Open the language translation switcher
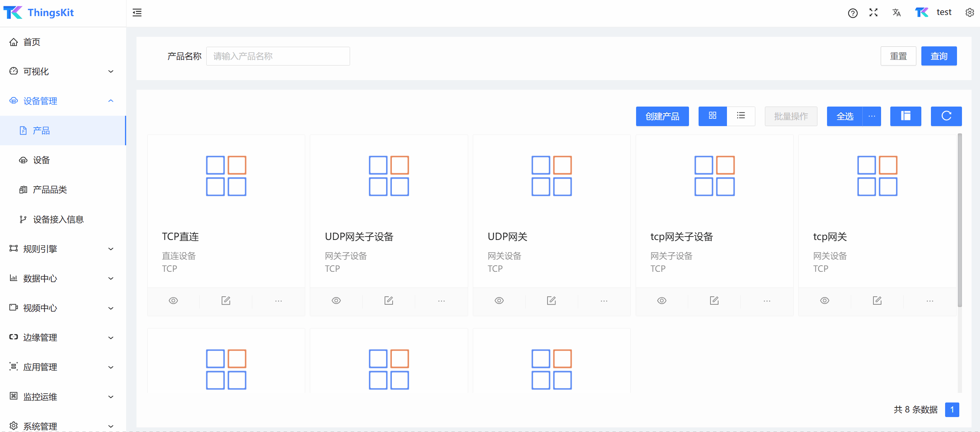The height and width of the screenshot is (432, 980). click(x=896, y=13)
